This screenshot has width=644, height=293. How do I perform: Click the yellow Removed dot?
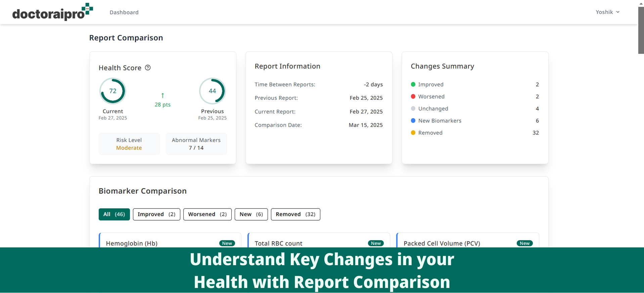tap(413, 133)
